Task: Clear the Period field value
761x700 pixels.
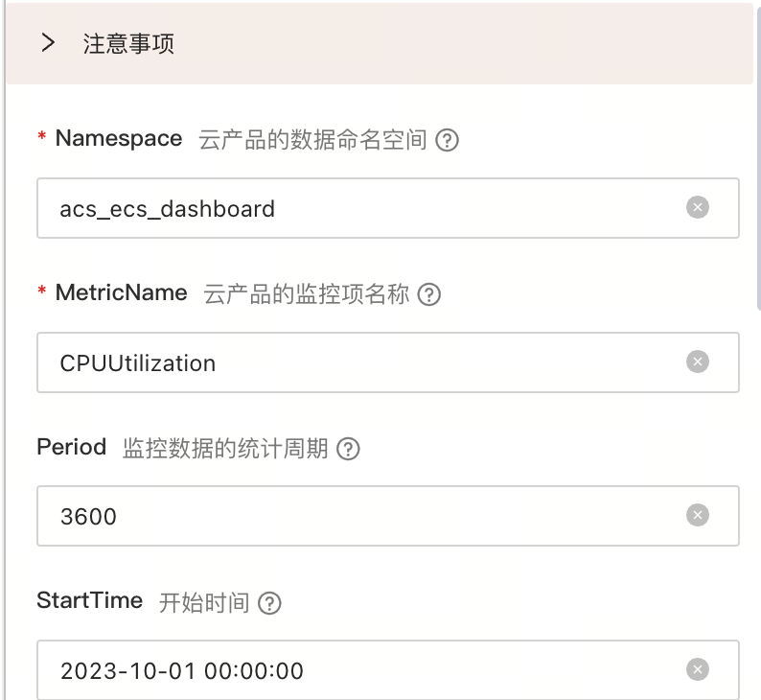Action: click(x=698, y=516)
